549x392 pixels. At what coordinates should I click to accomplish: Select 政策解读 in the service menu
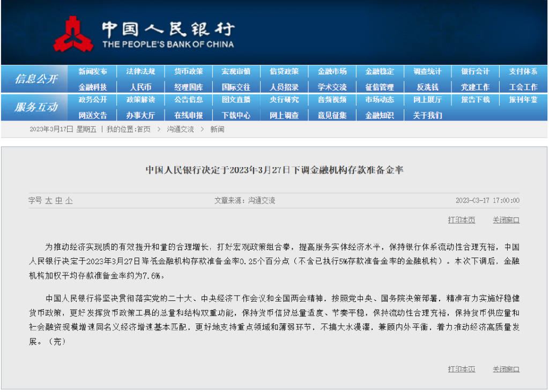141,100
